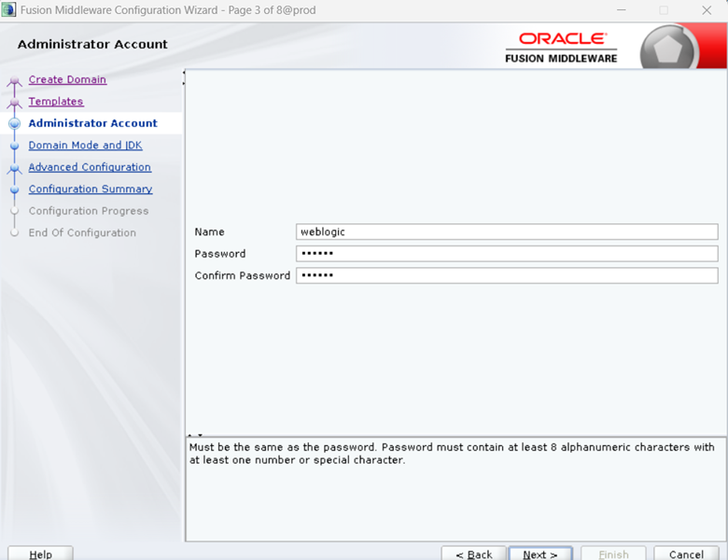Click the disabled Finish button
728x560 pixels.
click(x=613, y=553)
